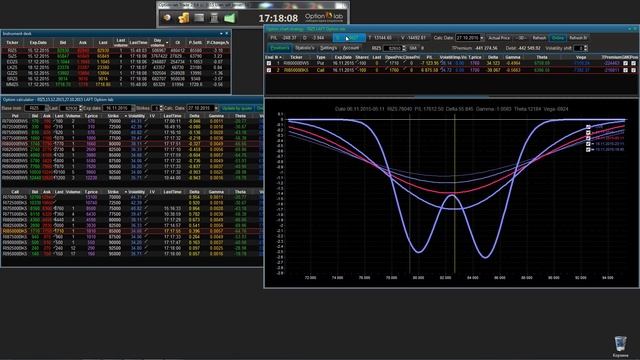
Task: Click the Actual Price button
Action: tap(499, 38)
